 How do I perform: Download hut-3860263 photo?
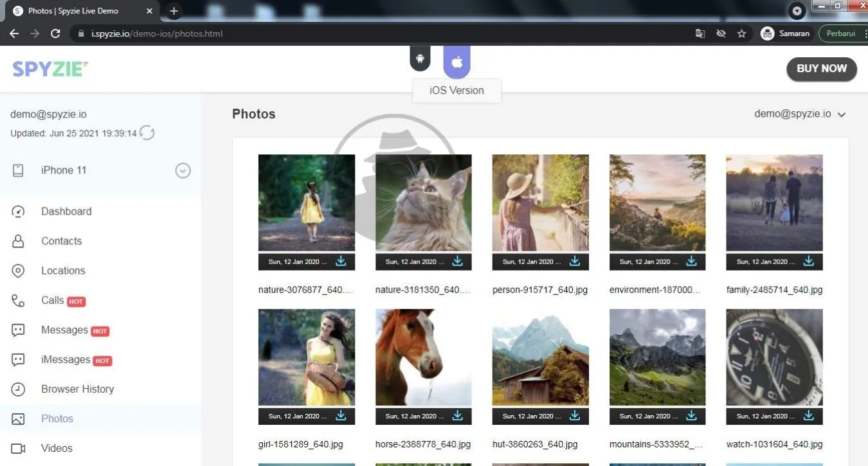(575, 415)
